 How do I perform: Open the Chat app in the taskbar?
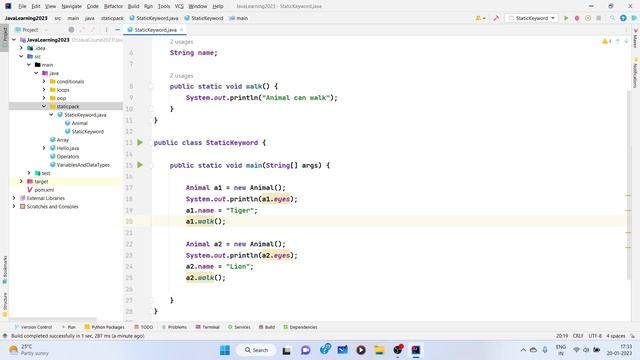pos(305,350)
